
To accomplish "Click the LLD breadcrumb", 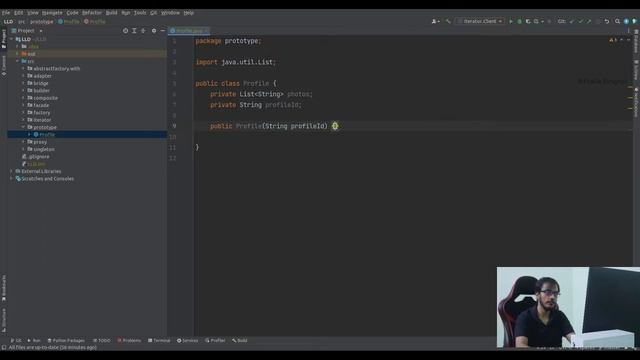I will pos(8,22).
